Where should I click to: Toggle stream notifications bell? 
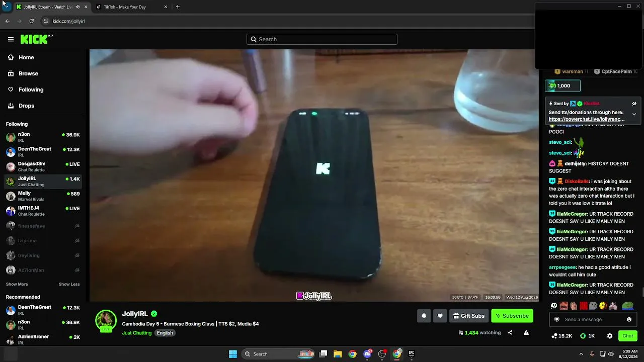click(424, 316)
